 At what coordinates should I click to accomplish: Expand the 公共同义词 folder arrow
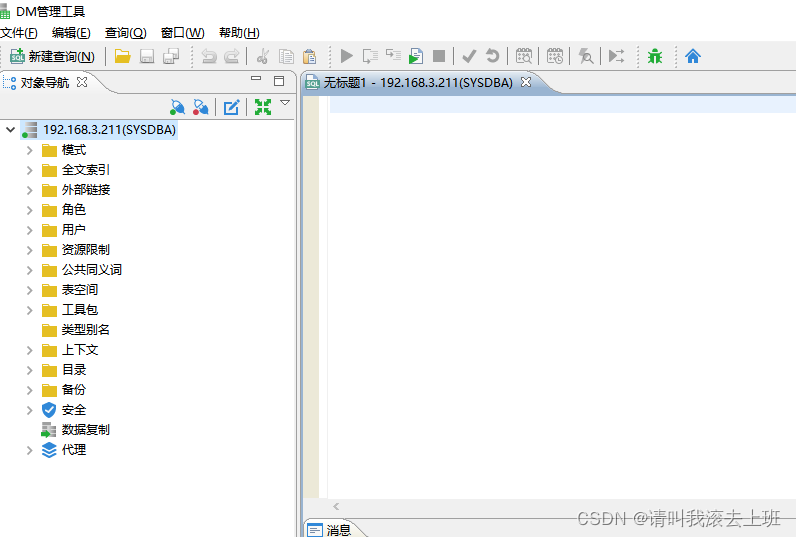(x=29, y=270)
